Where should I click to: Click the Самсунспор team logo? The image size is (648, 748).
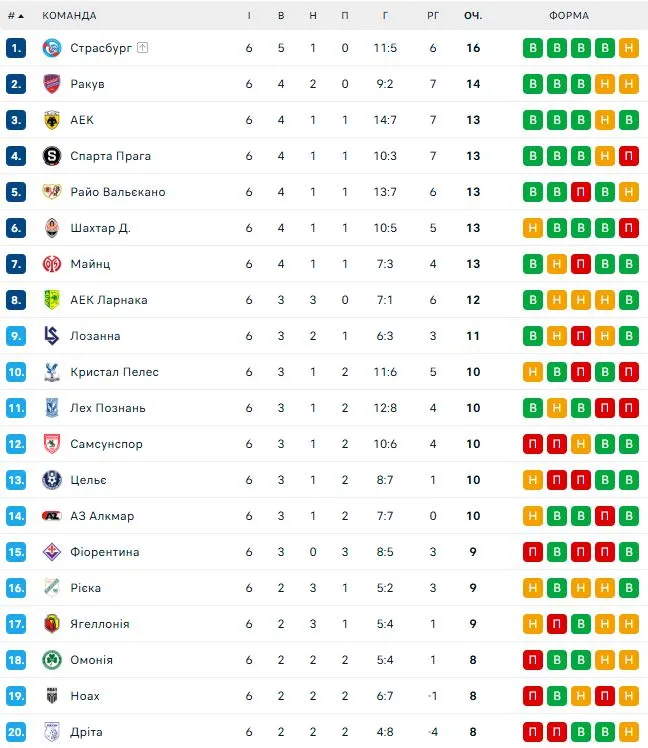click(x=52, y=444)
